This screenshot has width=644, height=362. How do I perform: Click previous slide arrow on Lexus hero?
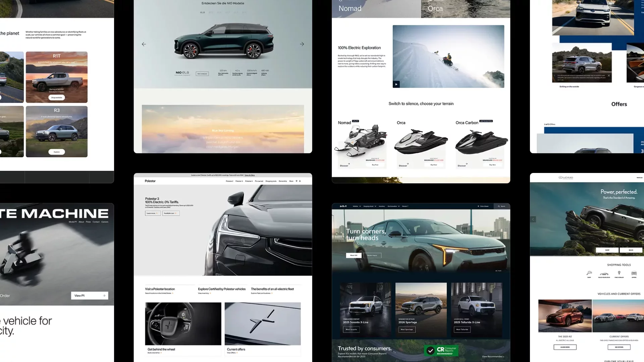pyautogui.click(x=533, y=219)
